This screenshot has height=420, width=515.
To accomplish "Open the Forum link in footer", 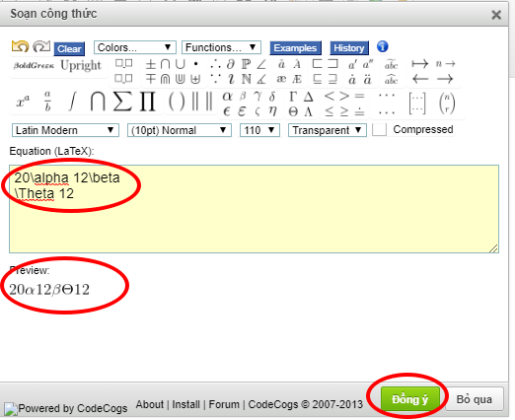I will click(224, 404).
